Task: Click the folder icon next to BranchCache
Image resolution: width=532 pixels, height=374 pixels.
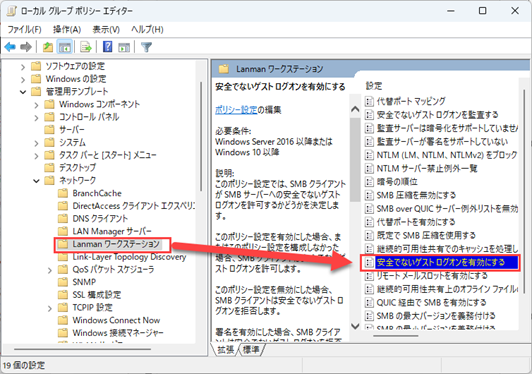Action: click(x=63, y=193)
